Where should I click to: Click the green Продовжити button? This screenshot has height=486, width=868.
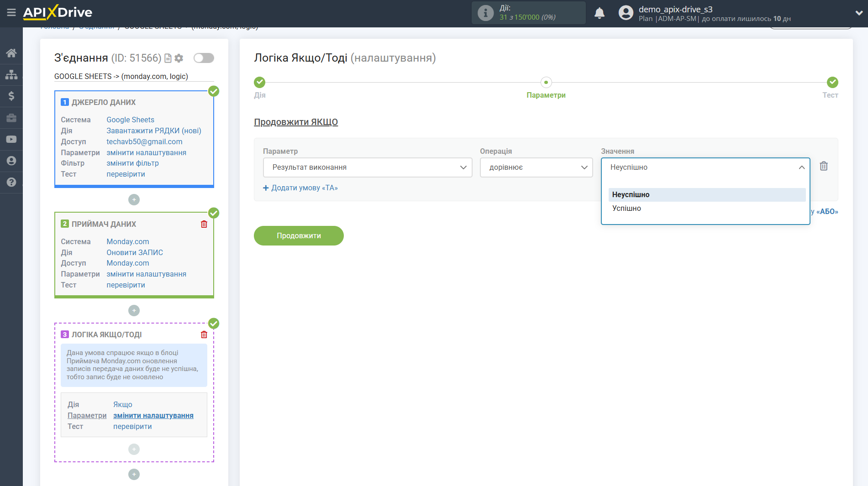click(x=299, y=236)
